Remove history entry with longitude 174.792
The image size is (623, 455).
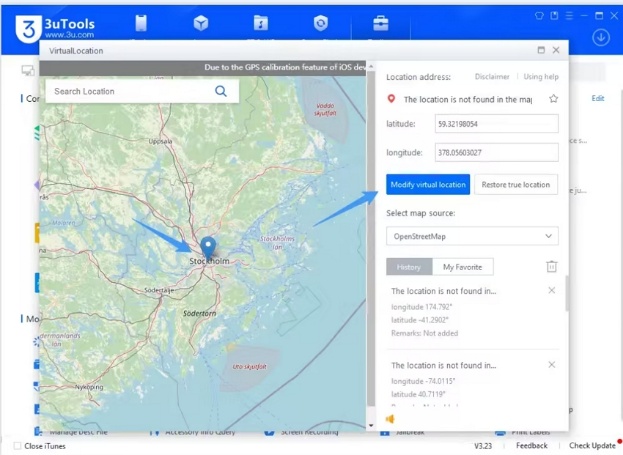pyautogui.click(x=551, y=290)
